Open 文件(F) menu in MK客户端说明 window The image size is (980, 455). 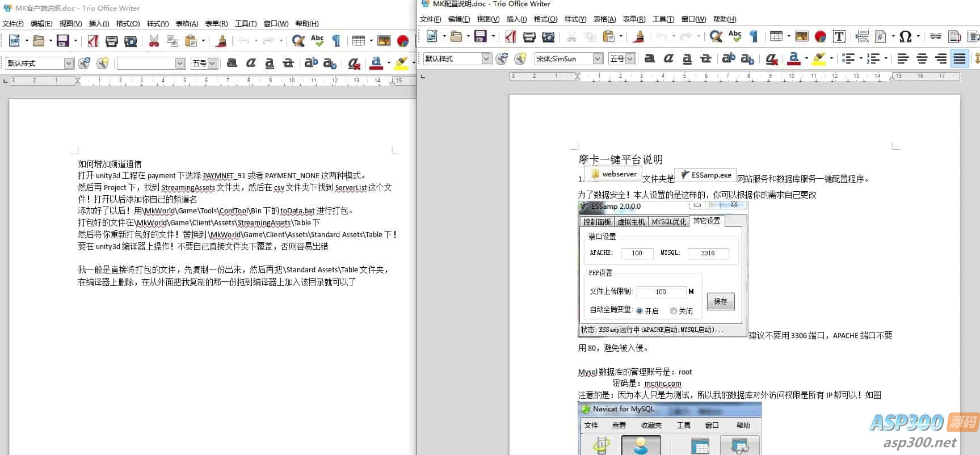point(13,24)
